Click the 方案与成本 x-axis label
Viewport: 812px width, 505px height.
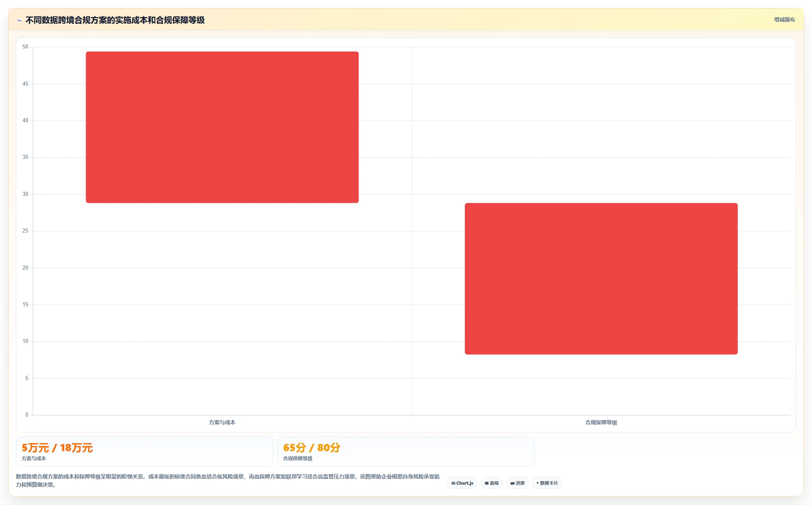pyautogui.click(x=222, y=422)
